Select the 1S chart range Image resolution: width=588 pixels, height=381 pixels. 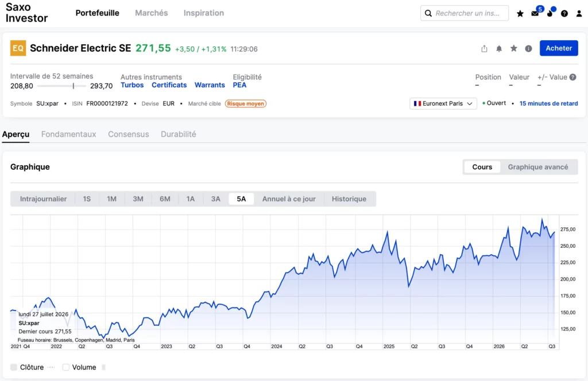point(87,199)
